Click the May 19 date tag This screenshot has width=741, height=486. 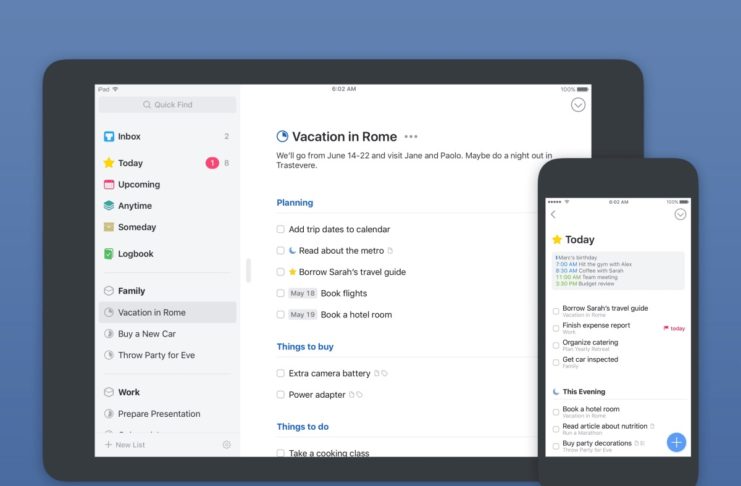302,314
